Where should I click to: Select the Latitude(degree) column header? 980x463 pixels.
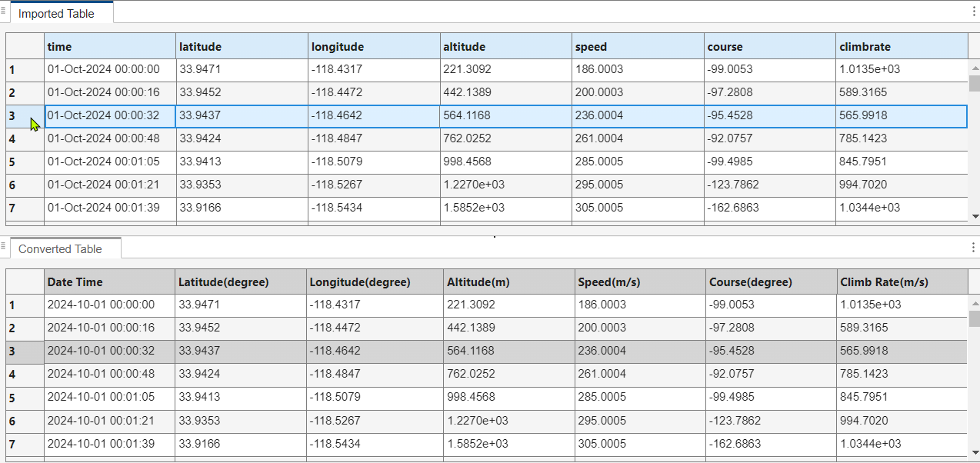pyautogui.click(x=242, y=281)
